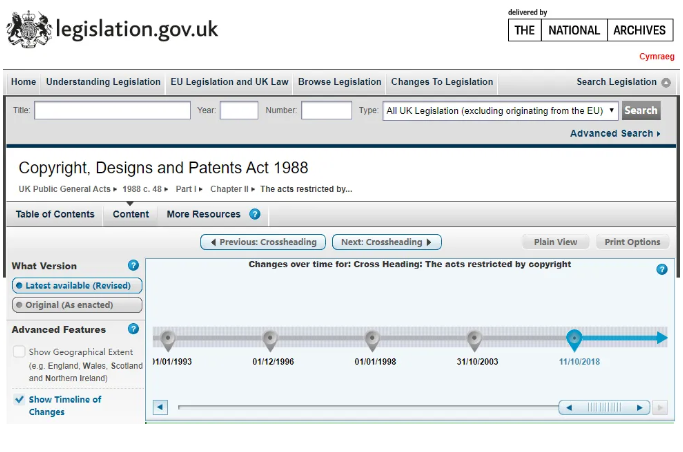The height and width of the screenshot is (452, 683).
Task: Click the timeline scrollbar handle
Action: pos(604,407)
